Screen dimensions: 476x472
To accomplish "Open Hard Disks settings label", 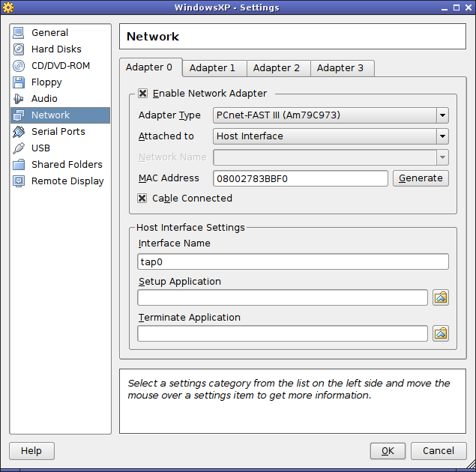I will [56, 49].
